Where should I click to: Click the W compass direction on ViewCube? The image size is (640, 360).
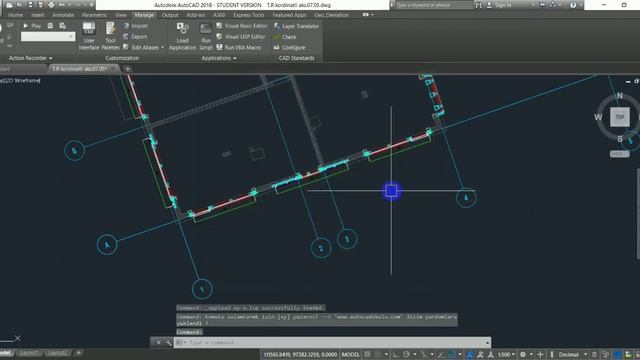(598, 117)
